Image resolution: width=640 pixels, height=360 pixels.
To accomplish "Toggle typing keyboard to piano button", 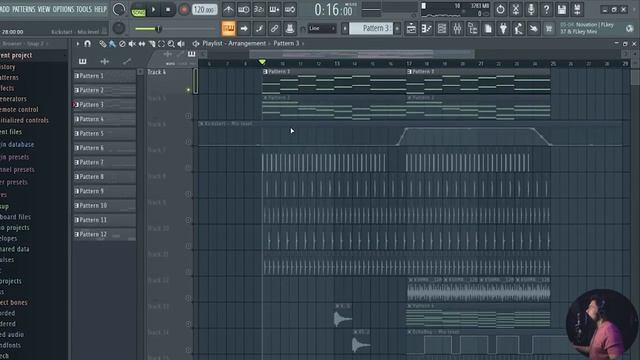I will (x=229, y=29).
